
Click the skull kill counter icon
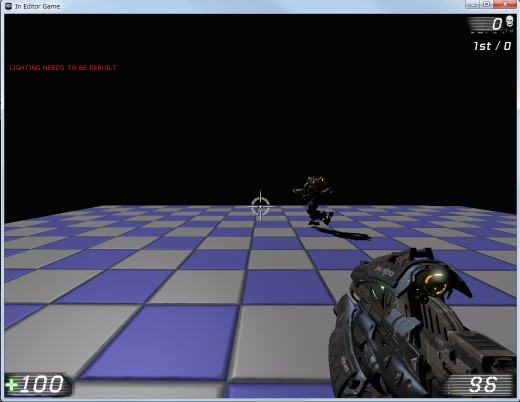click(x=509, y=22)
